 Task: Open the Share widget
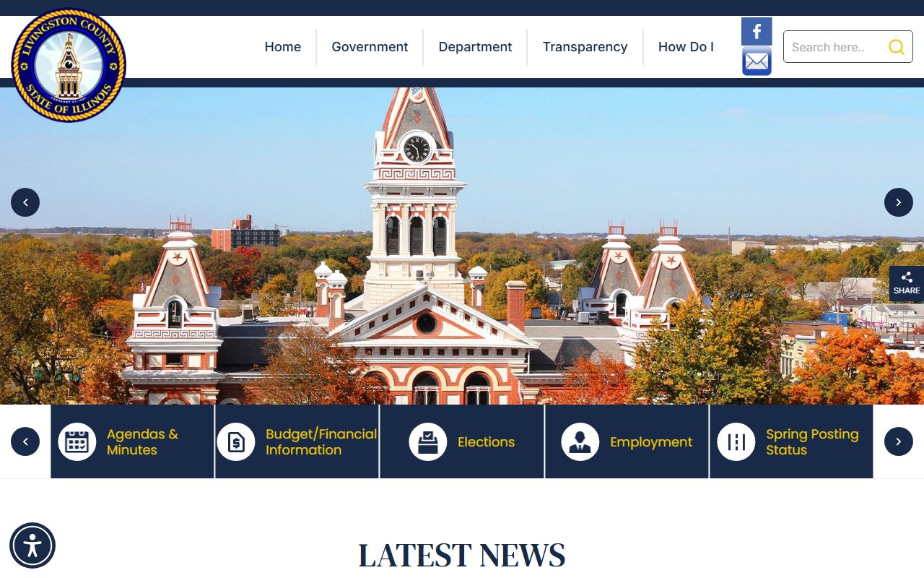(907, 283)
